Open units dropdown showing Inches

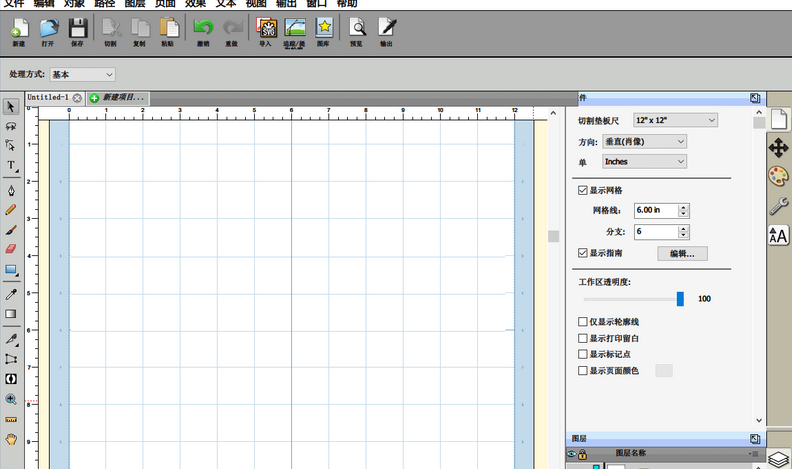(x=645, y=162)
